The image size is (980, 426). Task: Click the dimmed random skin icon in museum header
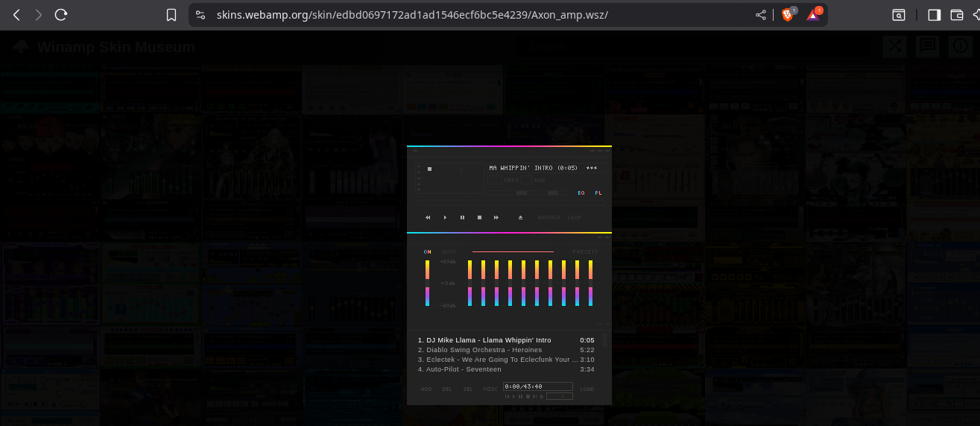(894, 46)
